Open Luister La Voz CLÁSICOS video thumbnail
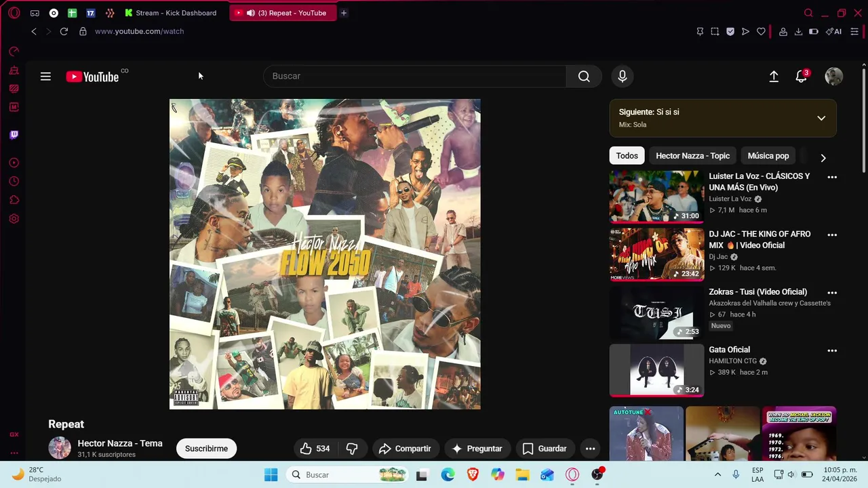 (656, 197)
